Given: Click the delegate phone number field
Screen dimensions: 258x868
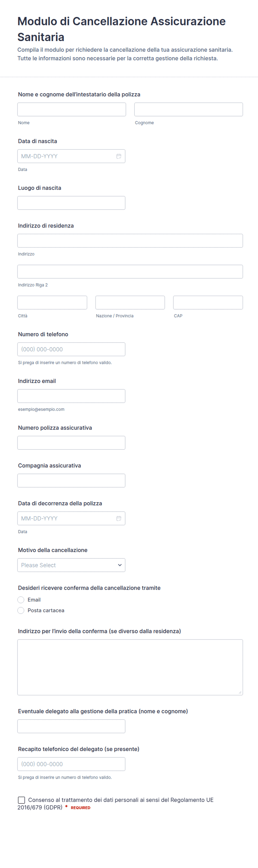Looking at the screenshot, I should [71, 764].
